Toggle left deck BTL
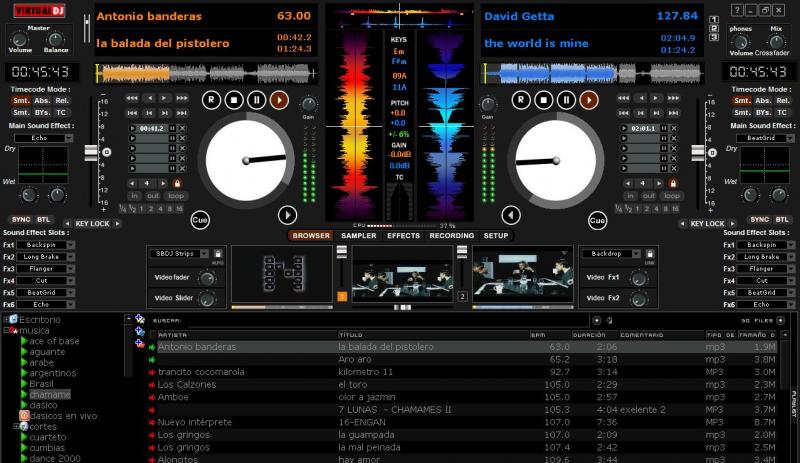Viewport: 800px width, 463px height. tap(43, 220)
